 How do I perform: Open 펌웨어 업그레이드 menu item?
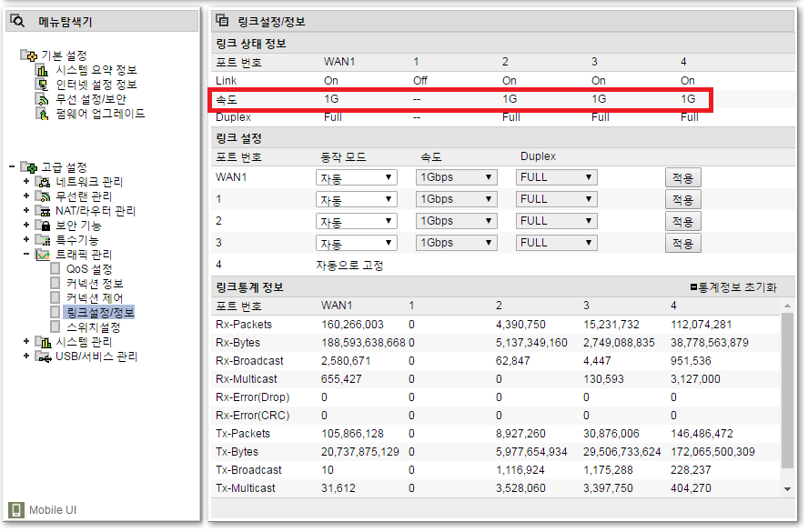100,114
